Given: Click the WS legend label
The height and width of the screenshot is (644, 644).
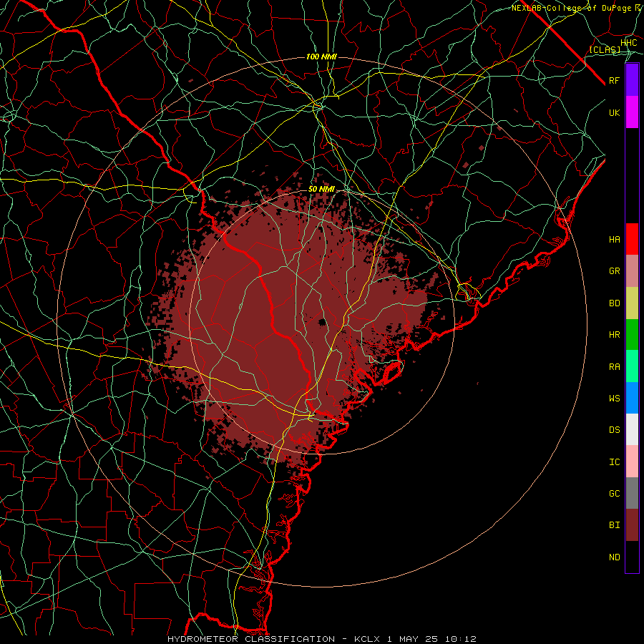Looking at the screenshot, I should [615, 399].
